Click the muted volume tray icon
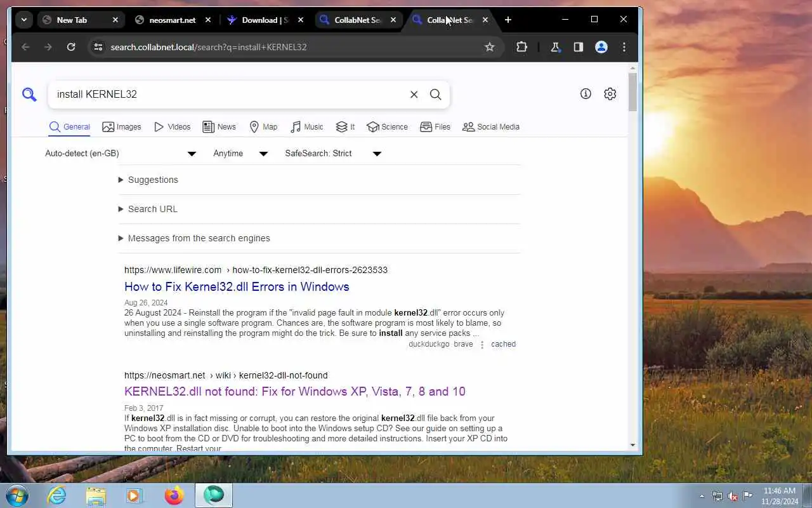This screenshot has width=812, height=508. click(x=733, y=496)
